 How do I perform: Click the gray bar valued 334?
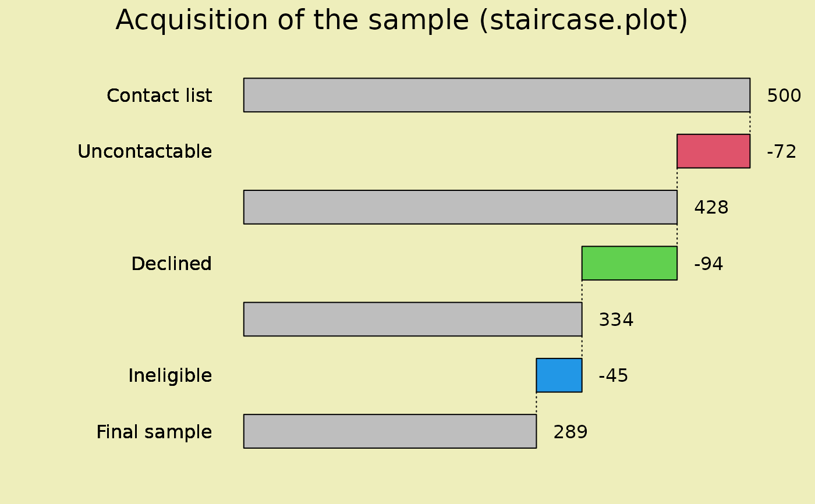tap(413, 319)
